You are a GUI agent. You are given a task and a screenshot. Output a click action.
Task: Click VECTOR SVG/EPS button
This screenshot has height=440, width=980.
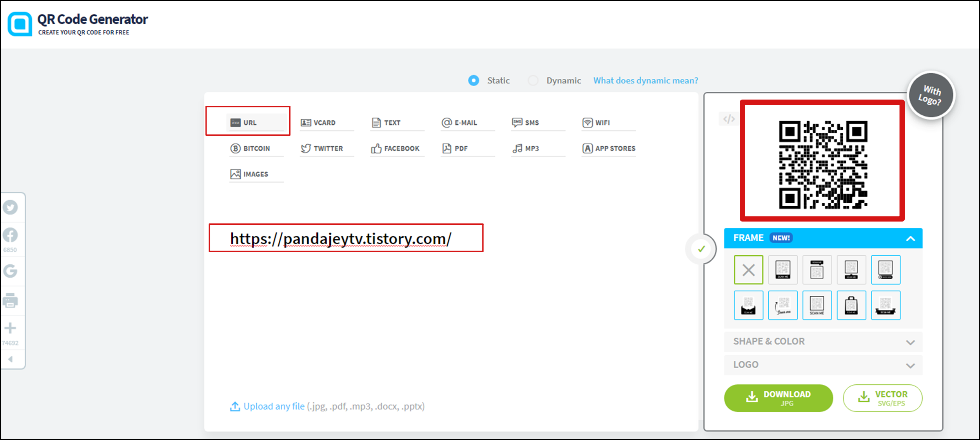click(x=882, y=398)
